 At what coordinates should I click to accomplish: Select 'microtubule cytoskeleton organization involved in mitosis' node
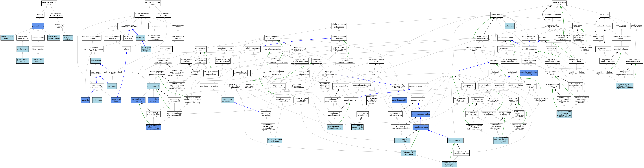pos(372,100)
